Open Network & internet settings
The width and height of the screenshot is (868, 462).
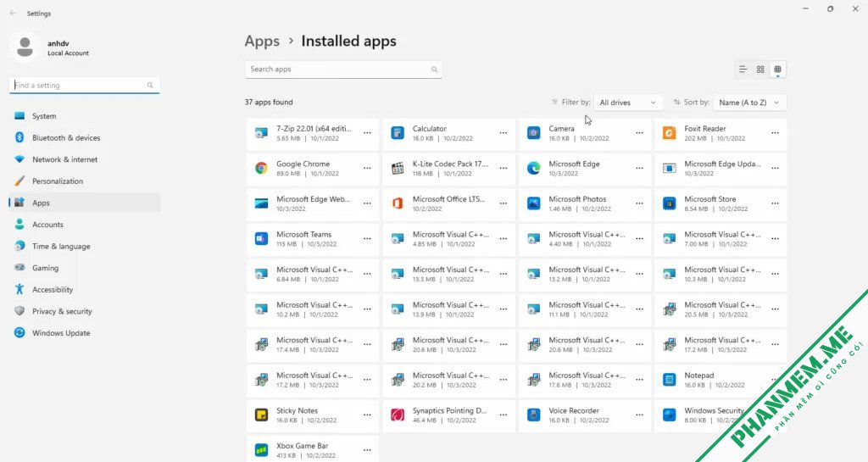[x=85, y=159]
